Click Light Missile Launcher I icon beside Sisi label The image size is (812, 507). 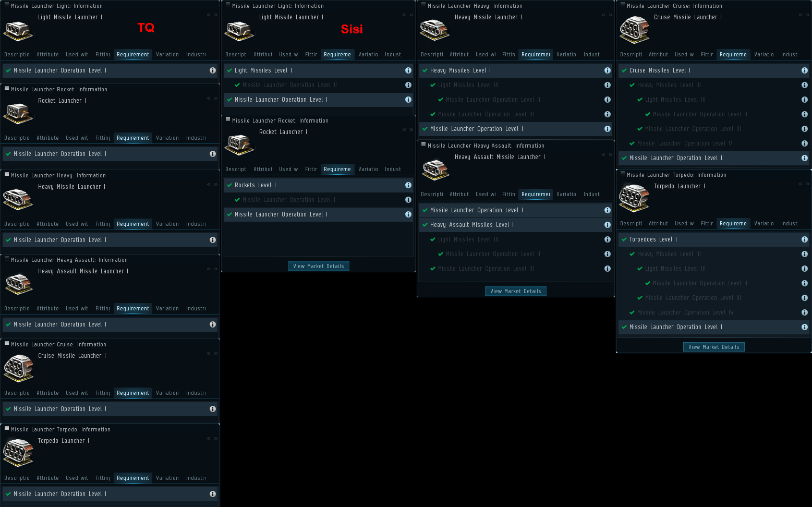pyautogui.click(x=239, y=31)
